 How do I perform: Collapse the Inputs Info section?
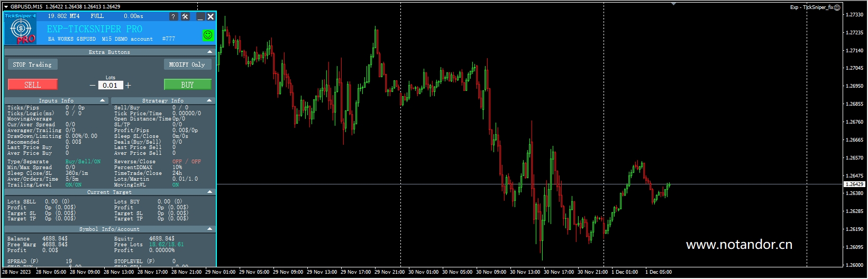[103, 100]
